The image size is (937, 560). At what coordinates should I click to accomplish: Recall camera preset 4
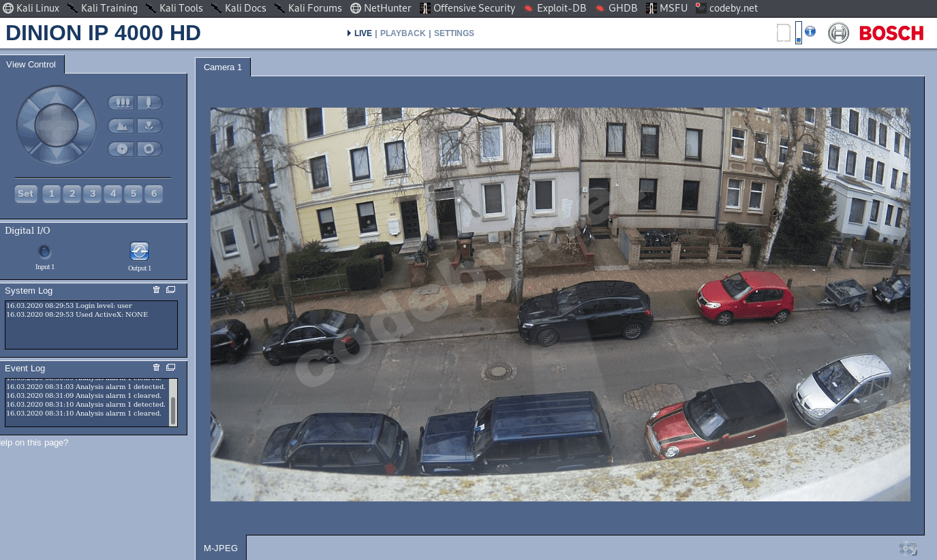pyautogui.click(x=113, y=194)
